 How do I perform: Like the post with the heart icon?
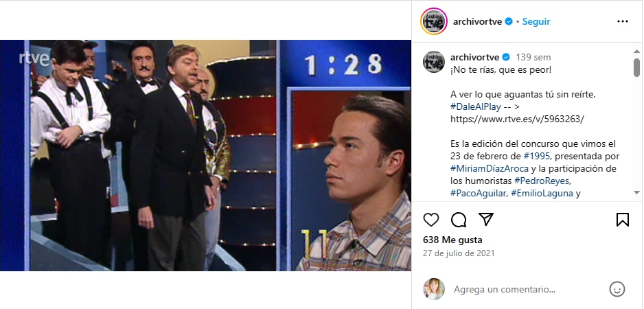tap(431, 220)
